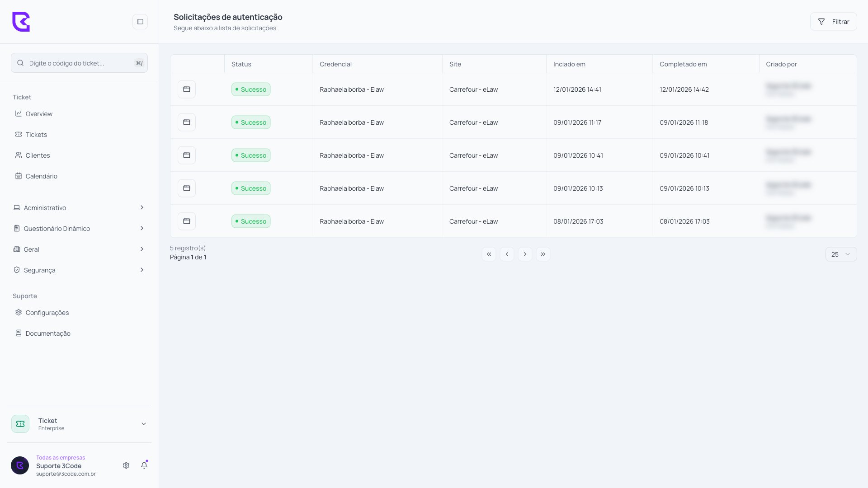Image resolution: width=868 pixels, height=488 pixels.
Task: Open details icon for 09/01/2026 10:13 row
Action: pyautogui.click(x=187, y=188)
